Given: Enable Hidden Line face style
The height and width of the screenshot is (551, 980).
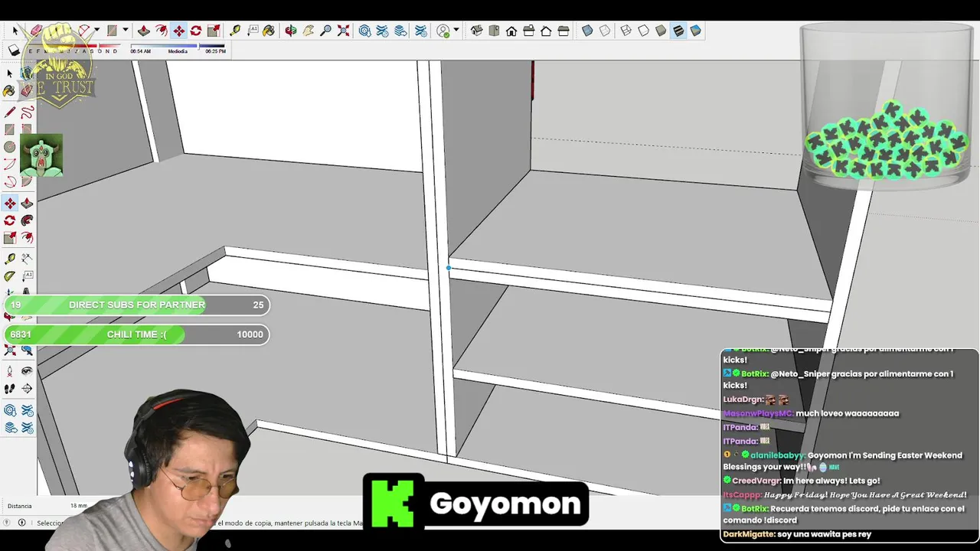Looking at the screenshot, I should pyautogui.click(x=644, y=31).
